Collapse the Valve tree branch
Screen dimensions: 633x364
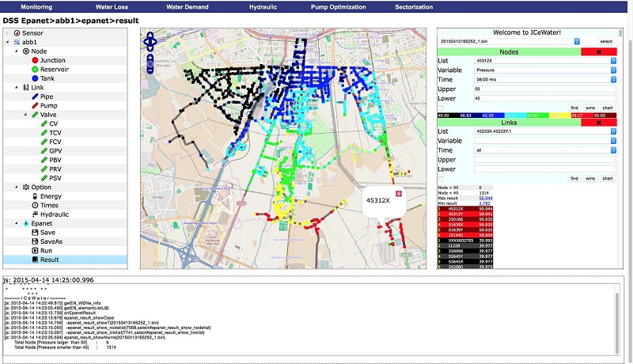[x=25, y=115]
